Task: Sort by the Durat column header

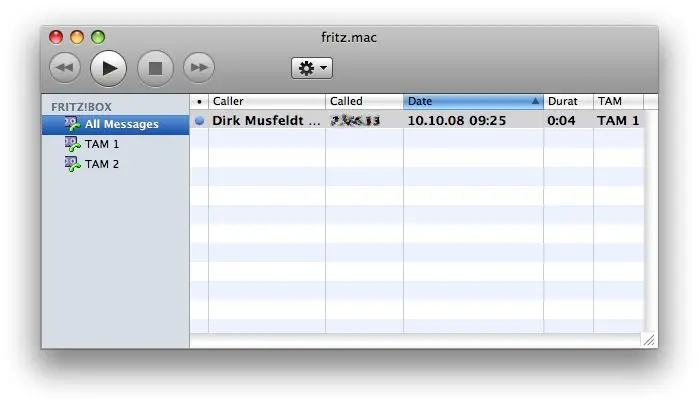Action: (568, 101)
